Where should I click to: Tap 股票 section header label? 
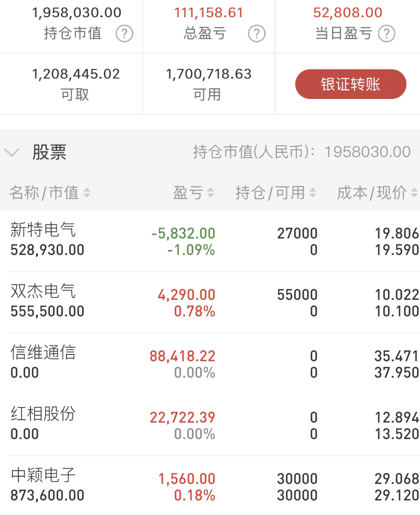pyautogui.click(x=49, y=152)
